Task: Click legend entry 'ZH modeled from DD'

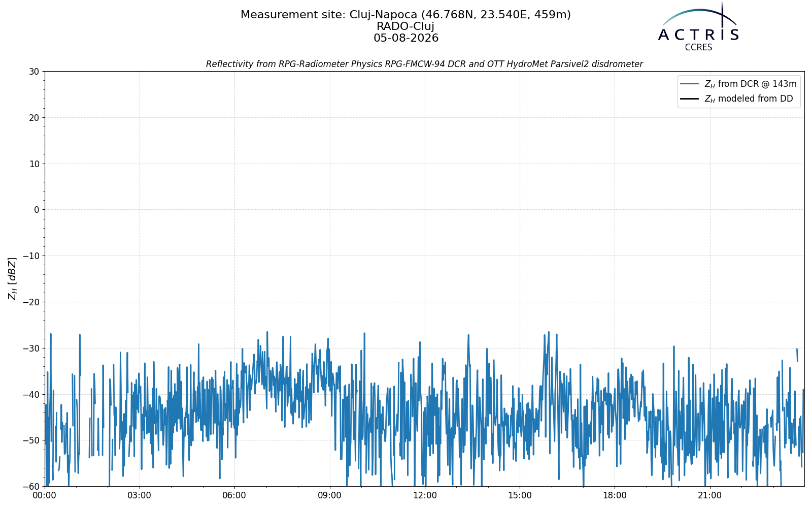Action: [x=749, y=99]
